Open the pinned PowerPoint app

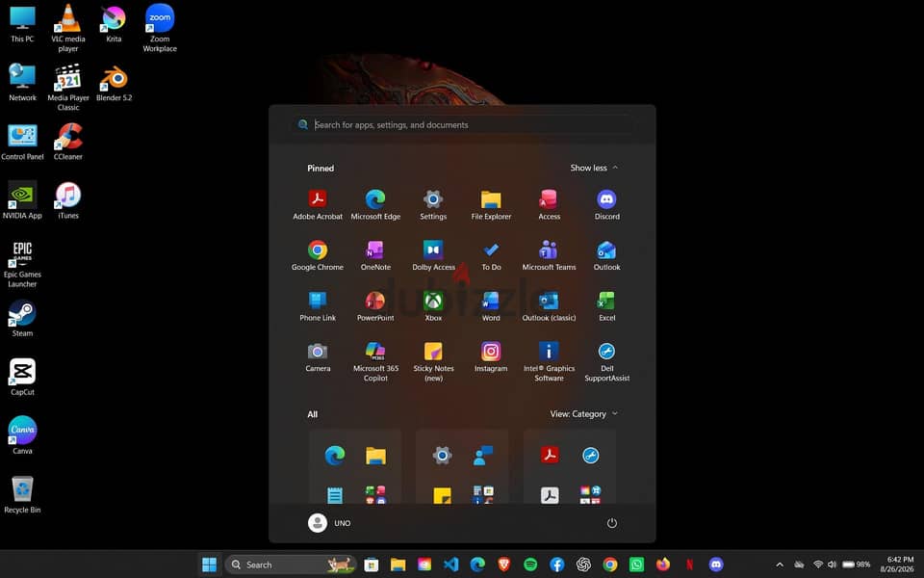375,306
